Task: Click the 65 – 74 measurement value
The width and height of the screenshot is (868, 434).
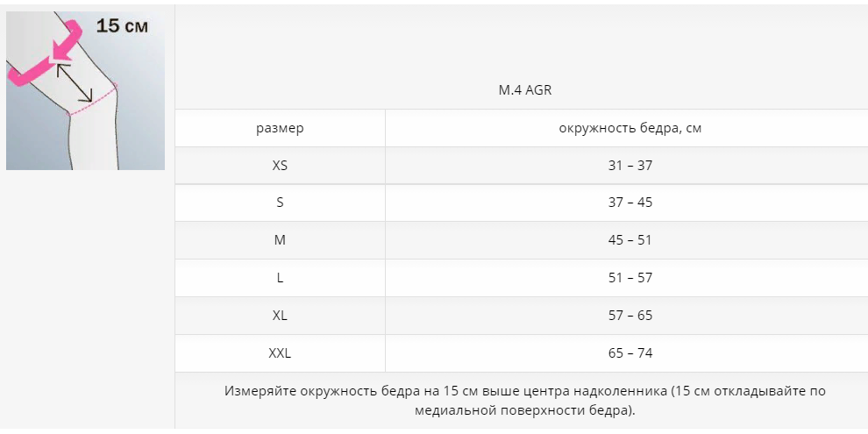Action: tap(630, 353)
